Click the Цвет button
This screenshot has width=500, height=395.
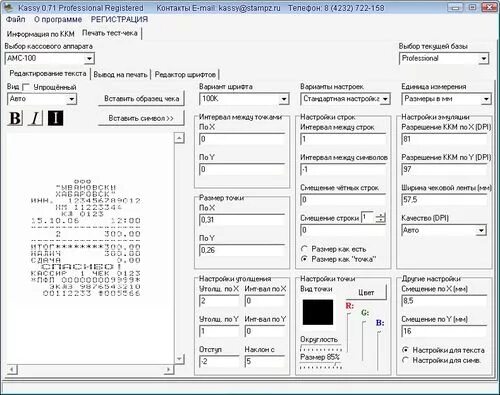tap(366, 292)
